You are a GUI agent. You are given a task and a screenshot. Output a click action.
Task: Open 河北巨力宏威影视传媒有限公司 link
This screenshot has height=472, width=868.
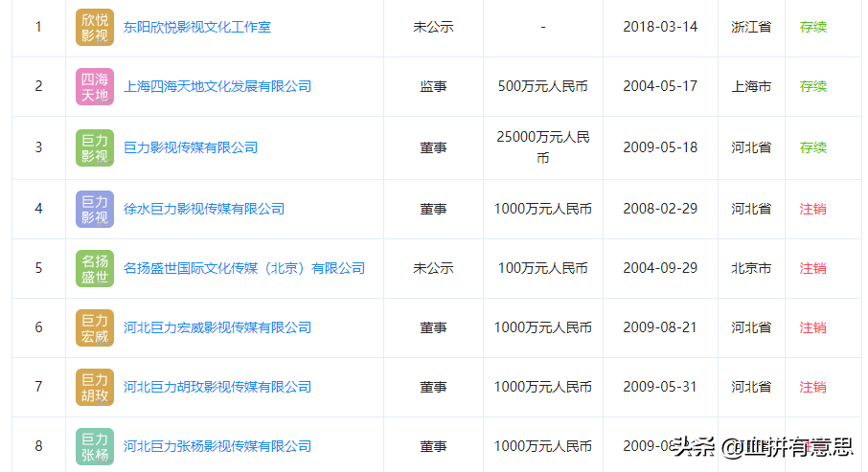[217, 327]
